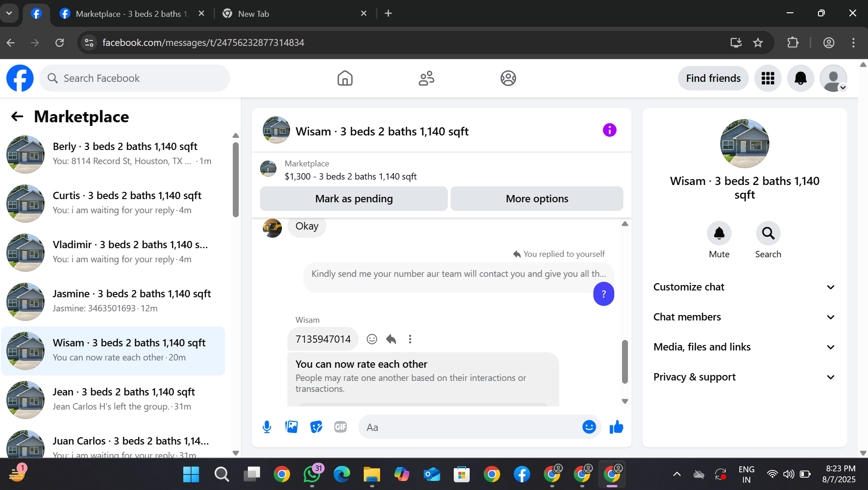Record a voice clip with microphone icon
This screenshot has height=490, width=868.
[x=267, y=427]
